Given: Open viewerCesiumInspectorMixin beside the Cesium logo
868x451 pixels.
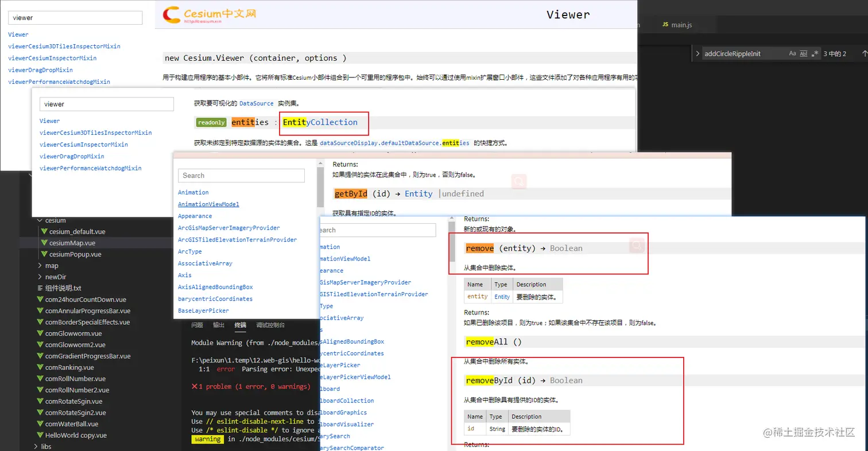Looking at the screenshot, I should 52,58.
